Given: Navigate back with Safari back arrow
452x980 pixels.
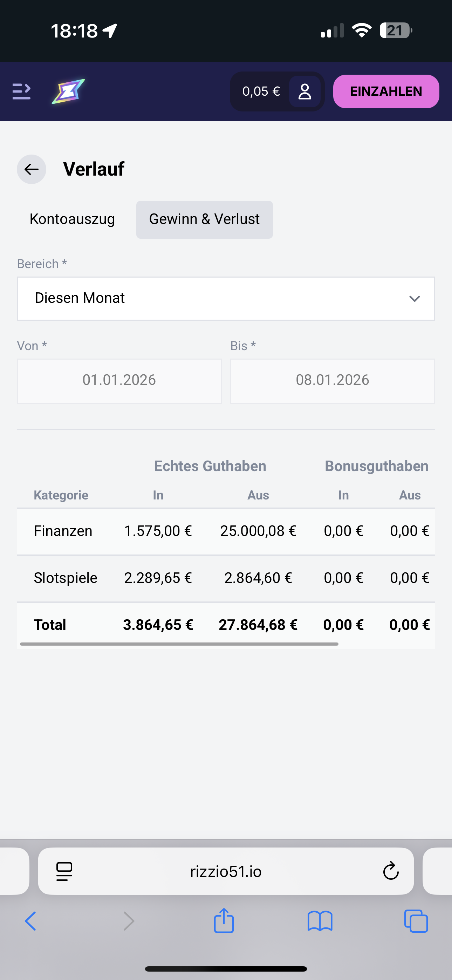Looking at the screenshot, I should tap(30, 921).
